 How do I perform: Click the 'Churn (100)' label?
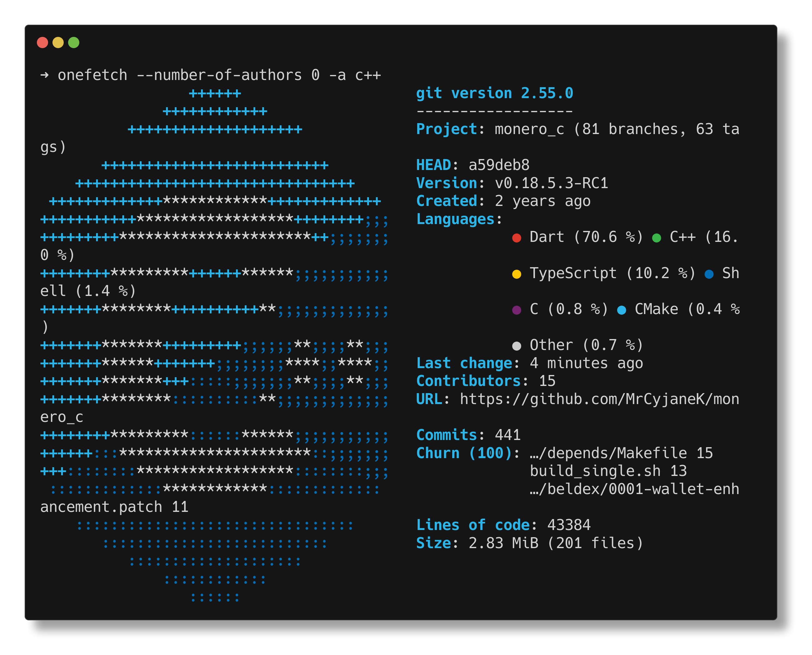pyautogui.click(x=464, y=453)
